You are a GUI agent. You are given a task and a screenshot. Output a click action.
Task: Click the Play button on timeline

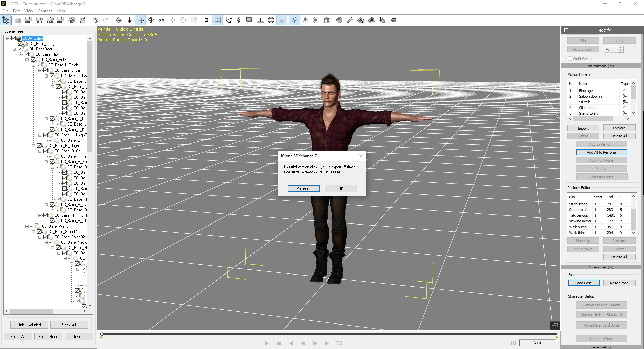point(267,343)
